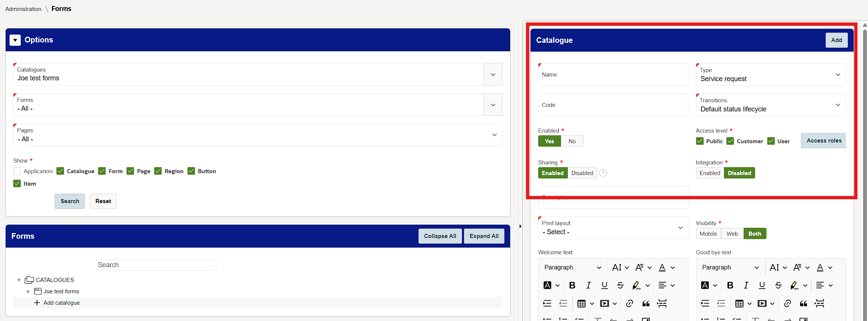Click Administration breadcrumb link
This screenshot has height=321, width=868.
[x=23, y=9]
